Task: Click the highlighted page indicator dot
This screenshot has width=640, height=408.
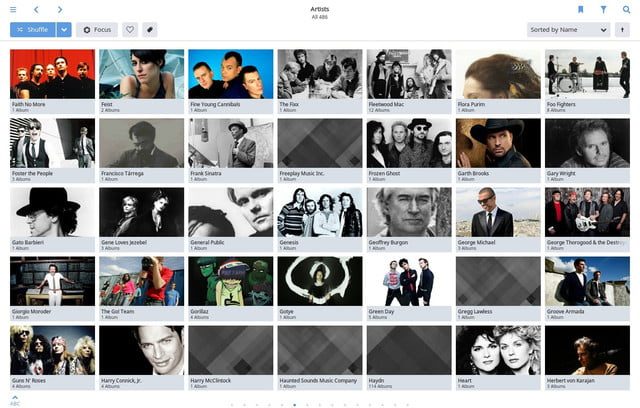Action: click(295, 405)
